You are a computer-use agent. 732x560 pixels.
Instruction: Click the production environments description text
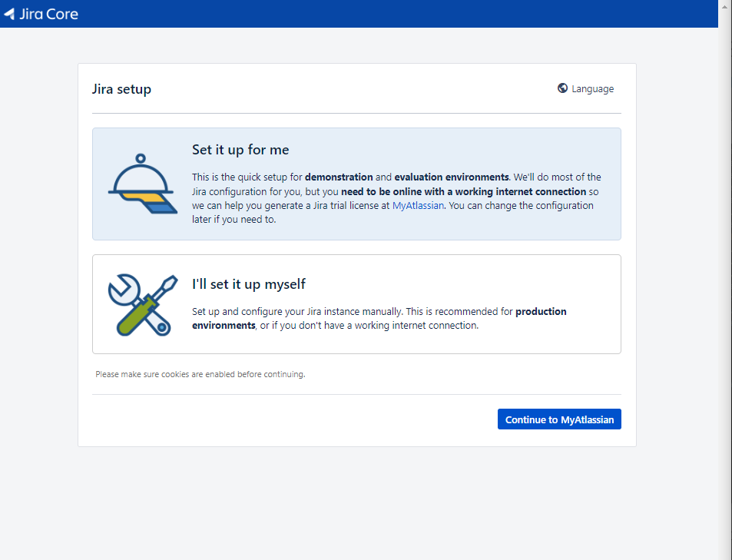pos(379,318)
